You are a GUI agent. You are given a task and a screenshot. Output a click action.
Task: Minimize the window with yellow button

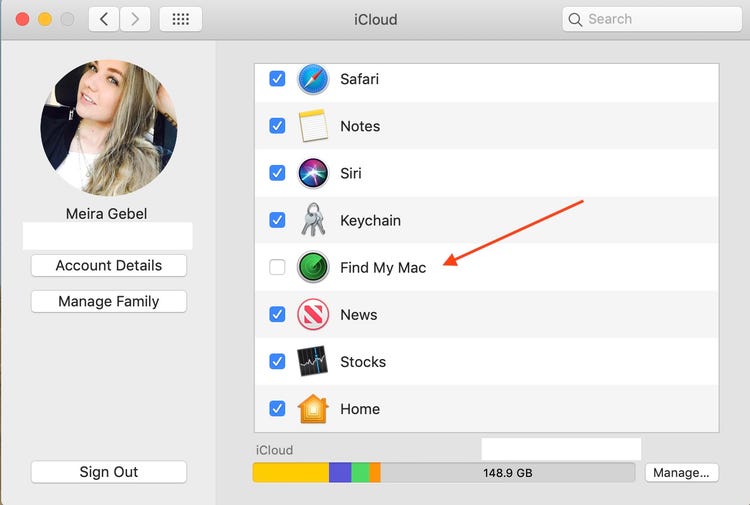(x=45, y=19)
